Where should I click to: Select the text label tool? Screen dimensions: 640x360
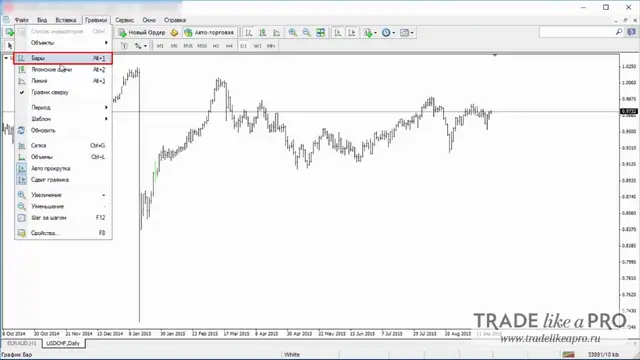[x=124, y=46]
